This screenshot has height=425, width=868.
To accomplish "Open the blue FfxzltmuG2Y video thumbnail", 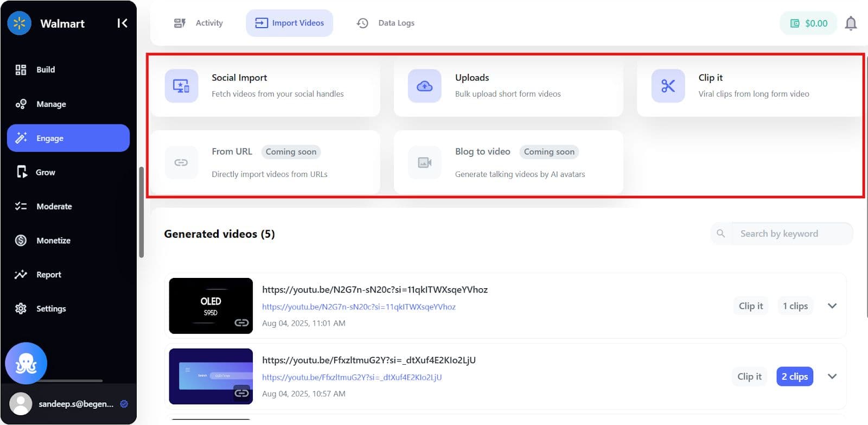I will tap(211, 376).
